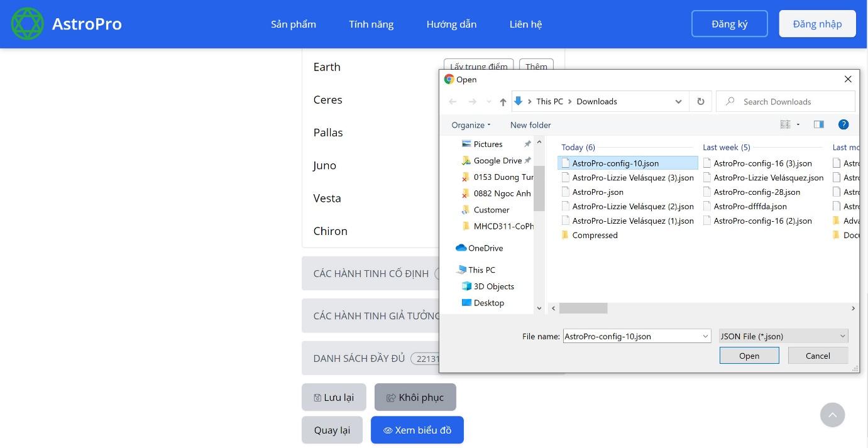Click the back navigation arrow
The width and height of the screenshot is (868, 448).
point(453,101)
